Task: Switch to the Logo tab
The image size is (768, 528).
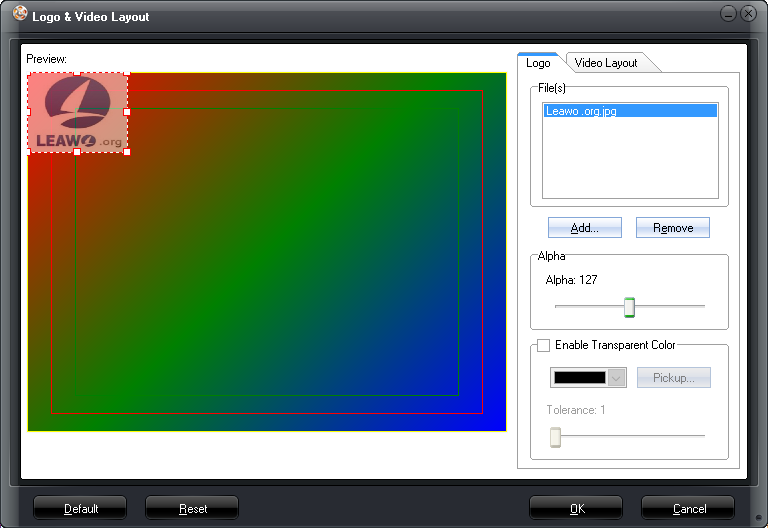Action: pyautogui.click(x=538, y=63)
